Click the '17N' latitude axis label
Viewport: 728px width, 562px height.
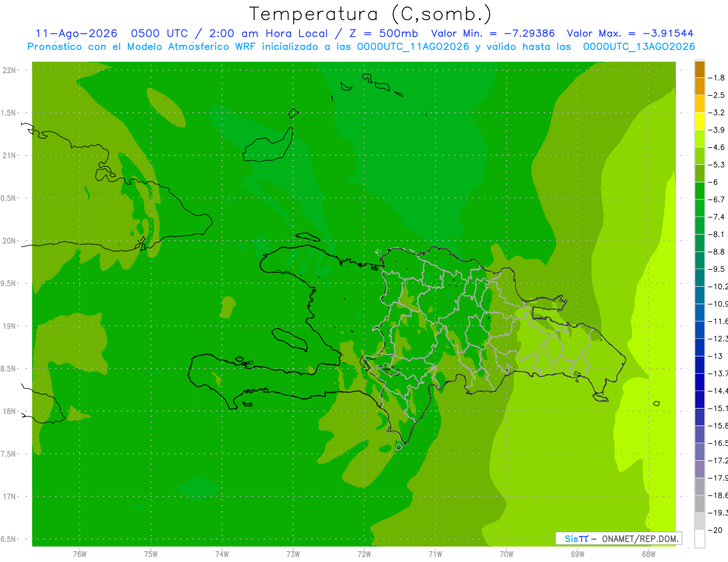[x=10, y=497]
